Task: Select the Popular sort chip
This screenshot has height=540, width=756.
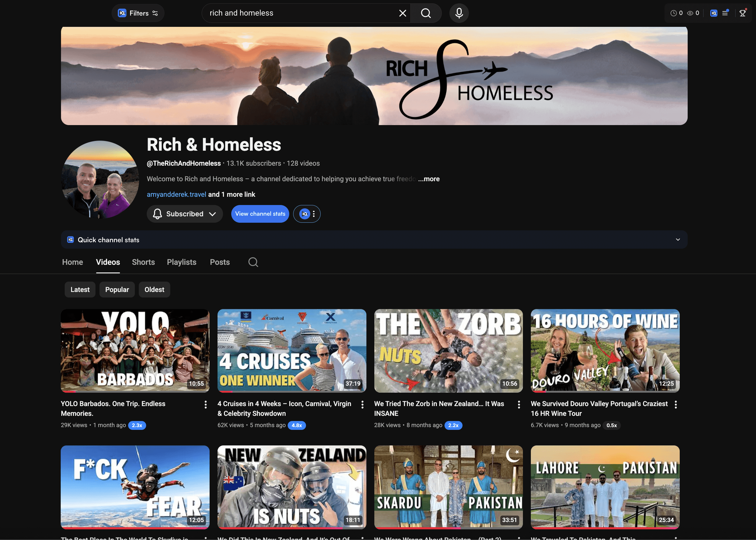Action: tap(117, 290)
